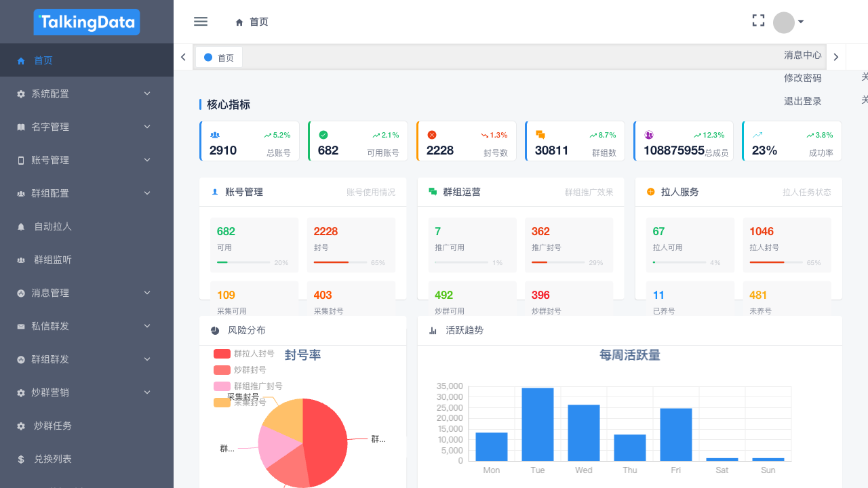Click the TalkingData logo
The width and height of the screenshot is (868, 488).
[87, 22]
